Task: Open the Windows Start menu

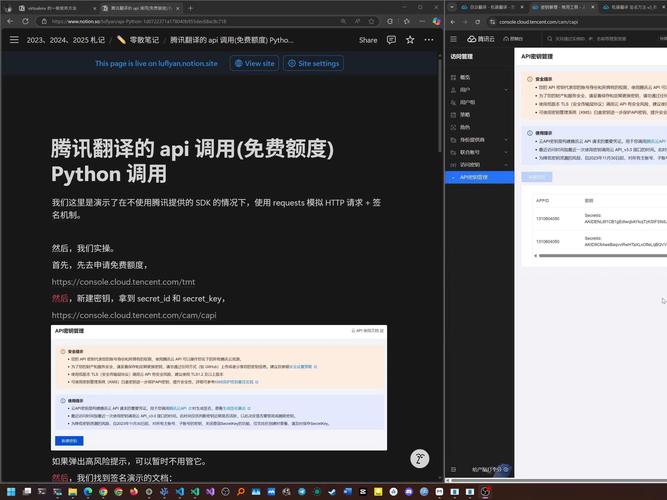Action: [x=11, y=492]
